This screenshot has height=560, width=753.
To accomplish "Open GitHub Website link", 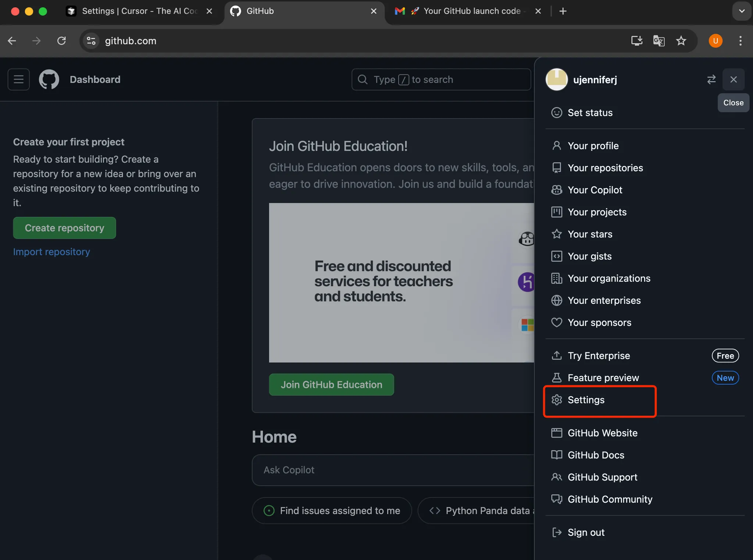I will click(x=645, y=433).
